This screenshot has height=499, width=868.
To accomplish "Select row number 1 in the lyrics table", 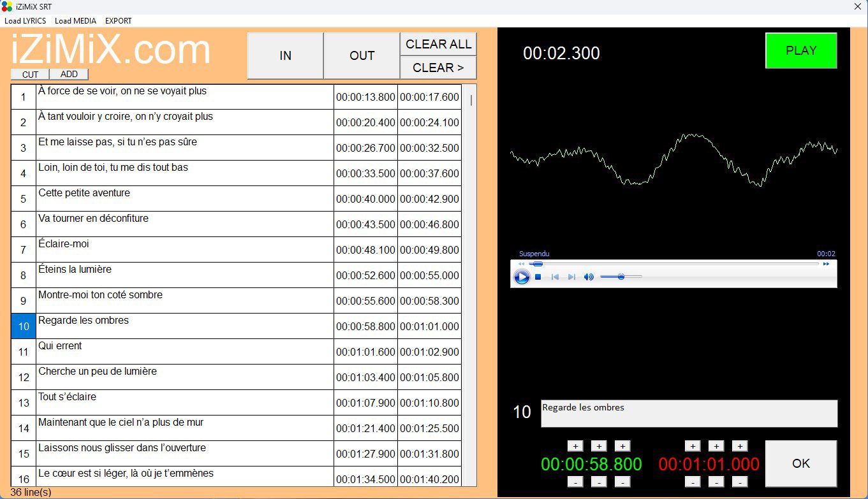I will point(24,97).
